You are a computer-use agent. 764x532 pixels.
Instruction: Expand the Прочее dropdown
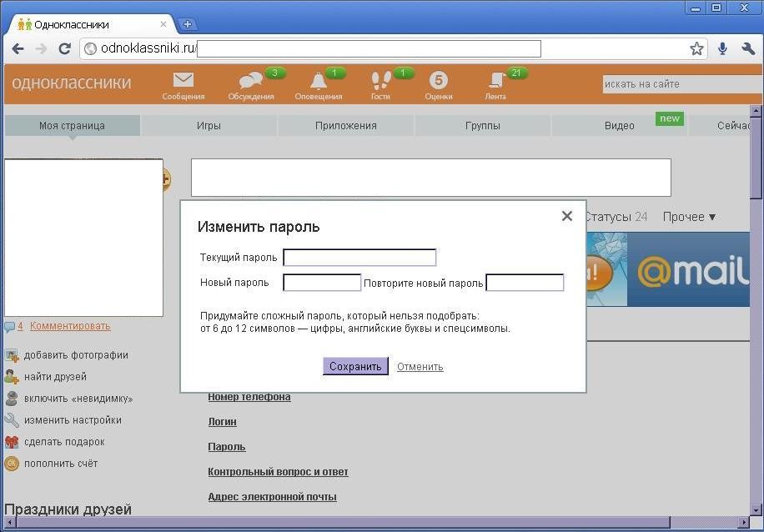pyautogui.click(x=689, y=217)
